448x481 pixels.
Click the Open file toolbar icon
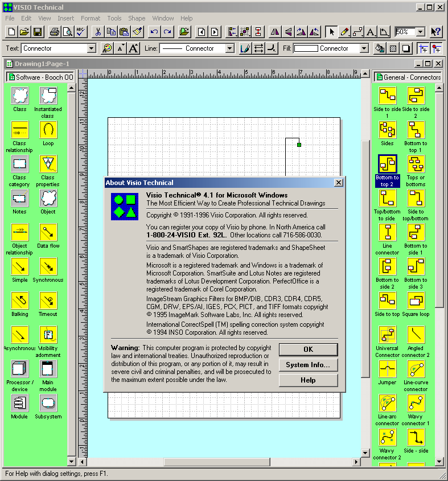coord(24,32)
